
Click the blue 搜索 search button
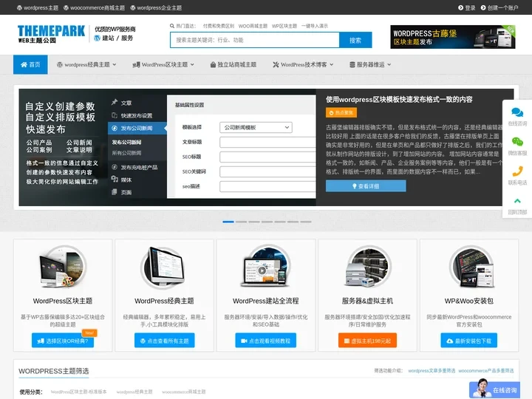point(355,40)
